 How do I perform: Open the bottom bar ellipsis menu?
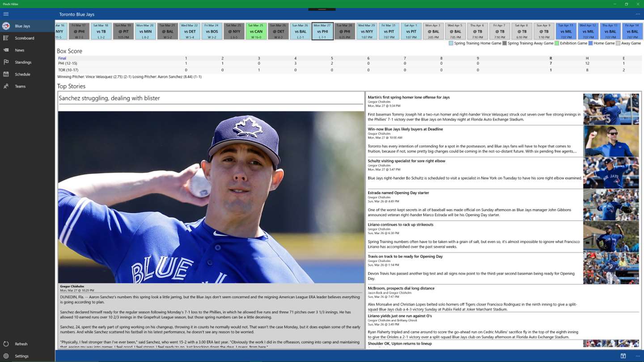[x=638, y=356]
